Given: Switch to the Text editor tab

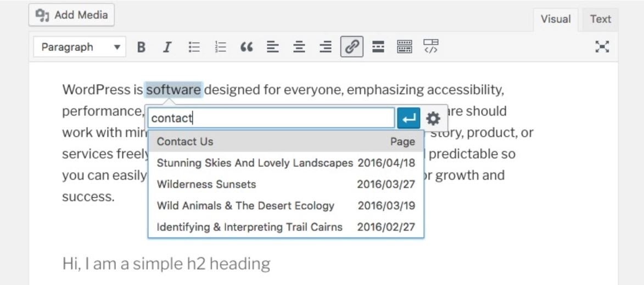Looking at the screenshot, I should coord(600,19).
